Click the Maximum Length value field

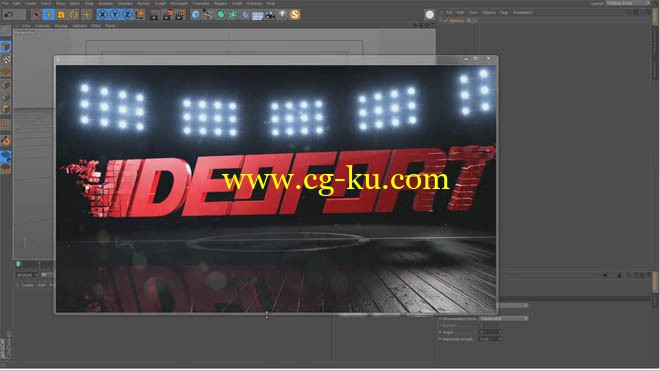(489, 339)
